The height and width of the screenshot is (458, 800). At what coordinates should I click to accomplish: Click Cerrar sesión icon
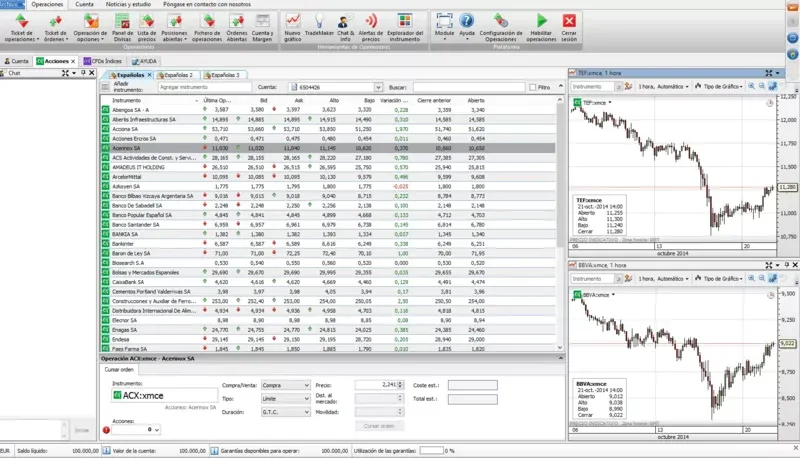[569, 21]
